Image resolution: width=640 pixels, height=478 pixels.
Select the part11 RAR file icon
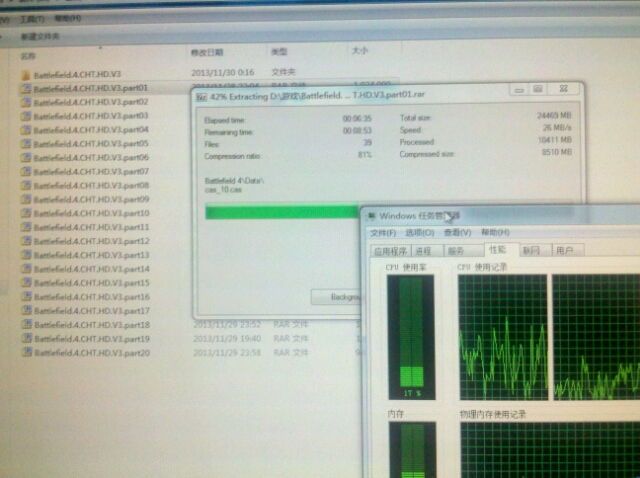[x=26, y=227]
